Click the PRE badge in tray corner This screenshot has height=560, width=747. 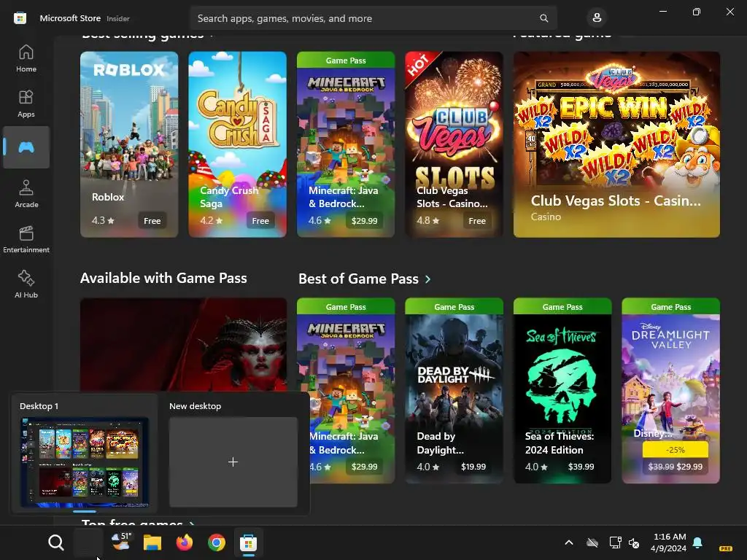coord(726,548)
